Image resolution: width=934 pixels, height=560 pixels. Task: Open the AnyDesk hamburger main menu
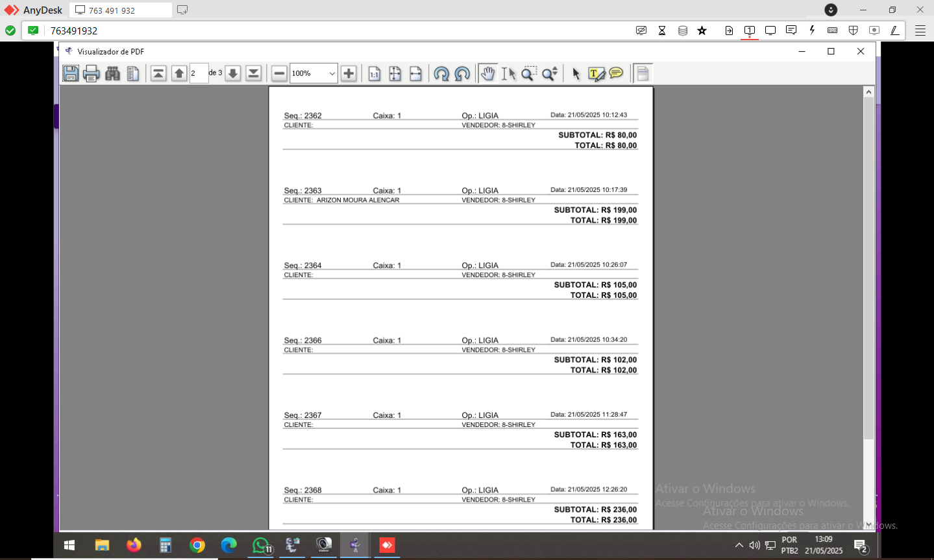click(x=920, y=30)
